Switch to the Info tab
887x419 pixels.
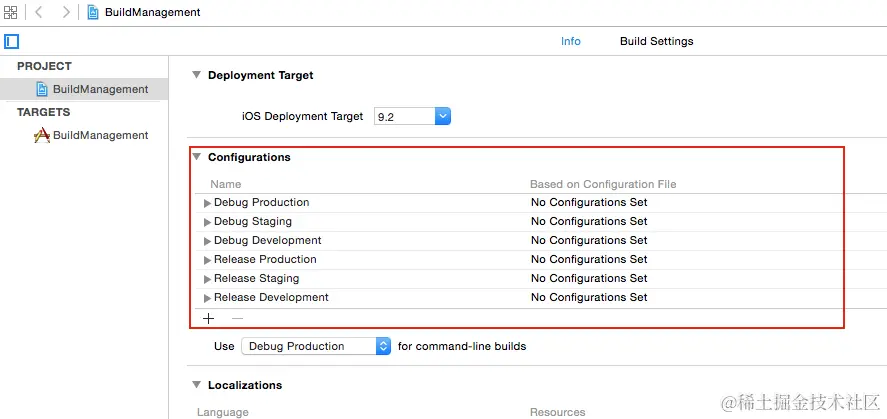point(571,41)
